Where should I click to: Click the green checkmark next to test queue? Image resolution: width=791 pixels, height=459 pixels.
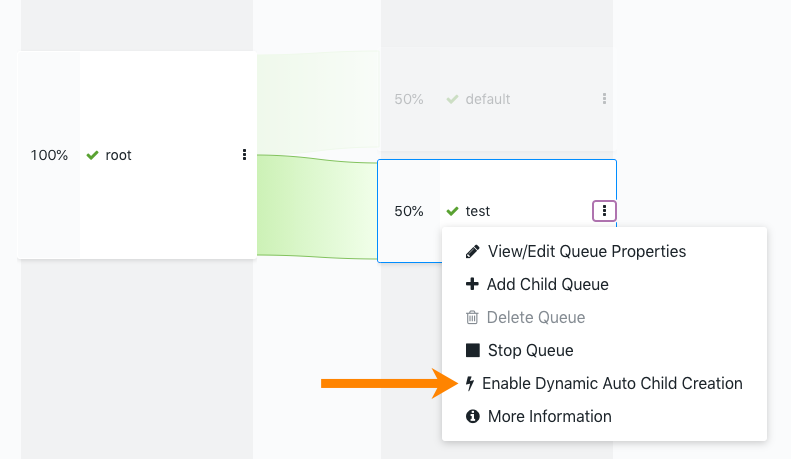click(x=453, y=211)
